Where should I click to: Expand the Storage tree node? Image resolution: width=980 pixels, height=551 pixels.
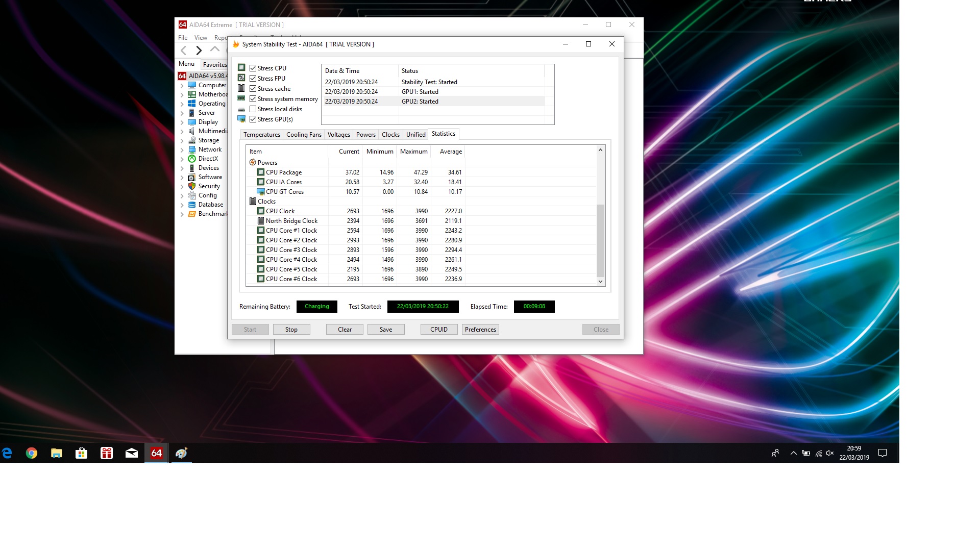pos(182,141)
